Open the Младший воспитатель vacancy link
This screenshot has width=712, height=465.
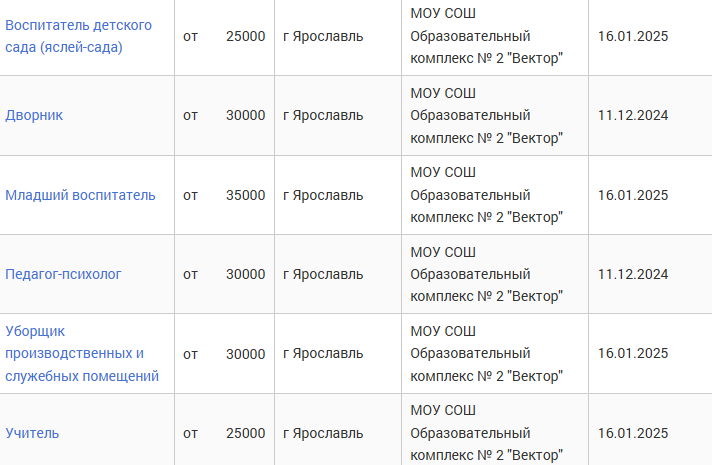coord(80,195)
